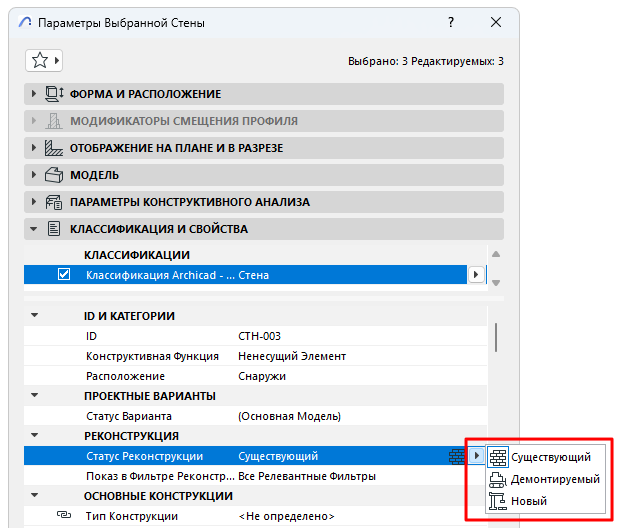Collapse the ПРОЕКТНЫЕ ВАРИАНТЫ group
Image resolution: width=619 pixels, height=528 pixels.
35,395
